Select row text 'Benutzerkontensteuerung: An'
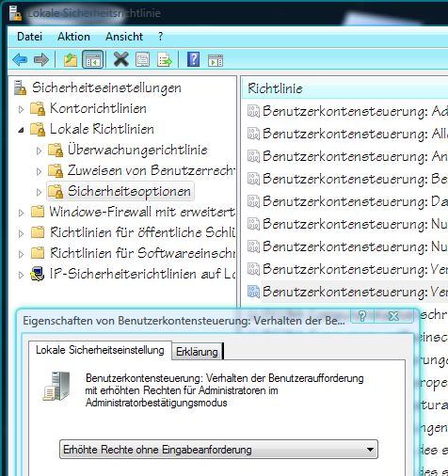Viewport: 448px width, 476px height. pos(355,156)
